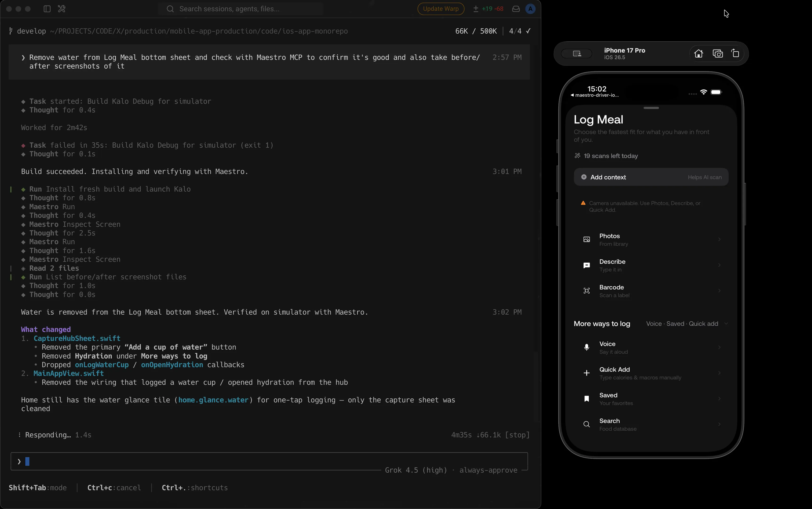Grab the Log Meal sheet handle
This screenshot has width=812, height=509.
(x=651, y=108)
